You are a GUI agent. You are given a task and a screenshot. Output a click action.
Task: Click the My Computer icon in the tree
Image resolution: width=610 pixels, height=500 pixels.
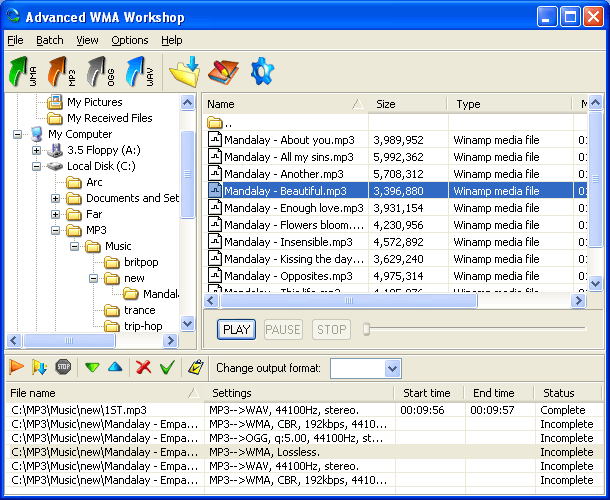tap(37, 134)
